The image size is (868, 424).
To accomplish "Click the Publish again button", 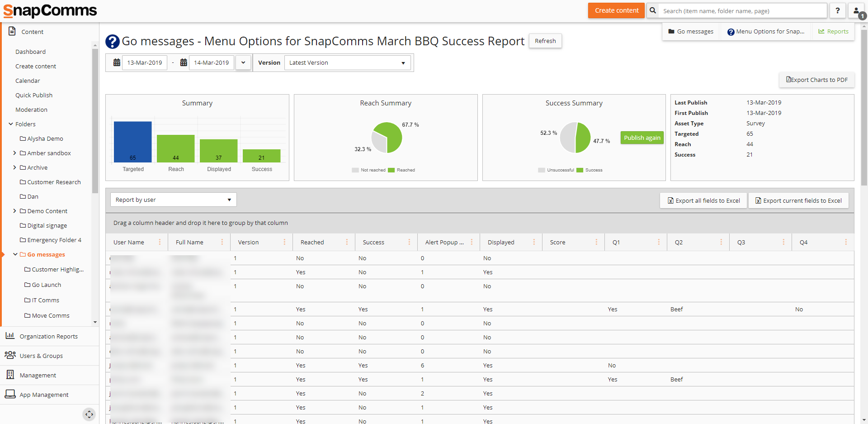I will pyautogui.click(x=642, y=138).
